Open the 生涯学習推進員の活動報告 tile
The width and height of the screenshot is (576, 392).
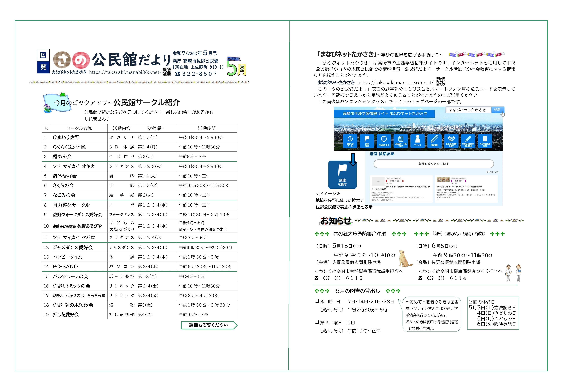(x=468, y=141)
